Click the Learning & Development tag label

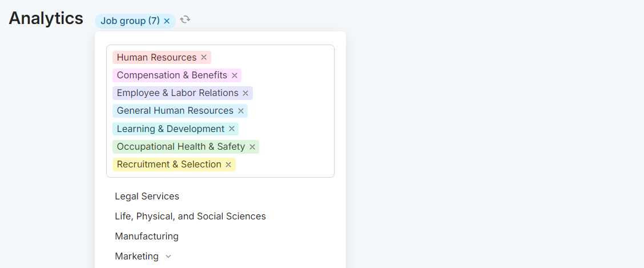(171, 129)
